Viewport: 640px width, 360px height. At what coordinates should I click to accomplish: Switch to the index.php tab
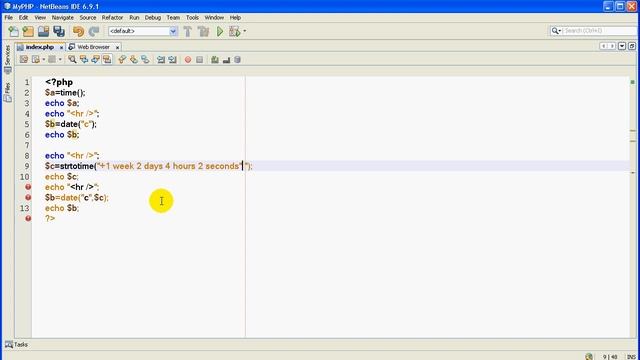pos(40,47)
